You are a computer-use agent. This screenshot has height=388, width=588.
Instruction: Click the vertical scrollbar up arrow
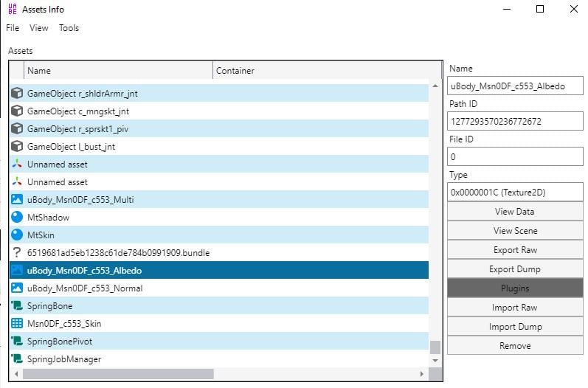click(x=435, y=86)
